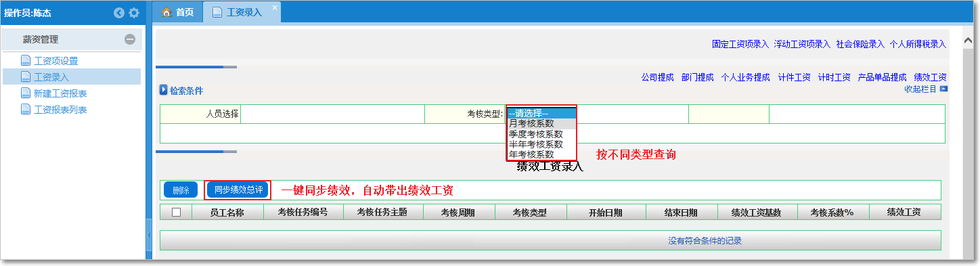980x266 pixels.
Task: Click the 同步绩效总评 button
Action: (x=238, y=190)
